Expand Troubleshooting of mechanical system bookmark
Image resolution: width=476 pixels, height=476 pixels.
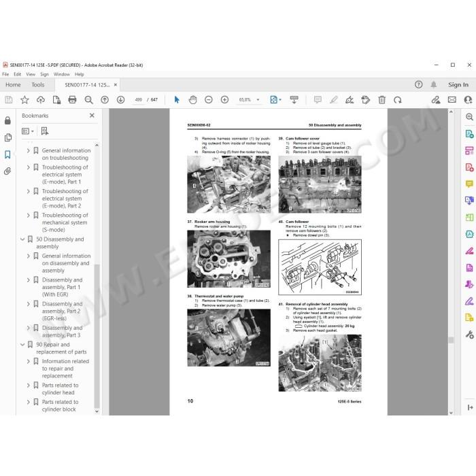tap(29, 216)
